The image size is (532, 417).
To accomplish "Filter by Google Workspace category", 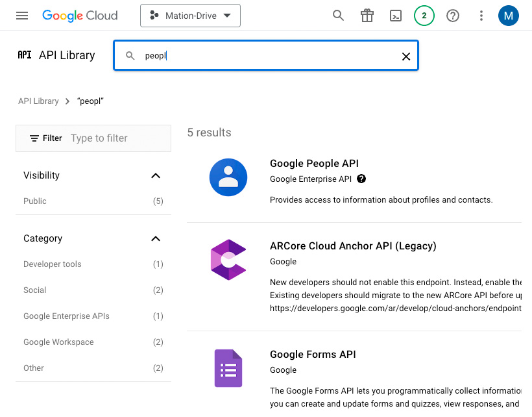I will 93,342.
